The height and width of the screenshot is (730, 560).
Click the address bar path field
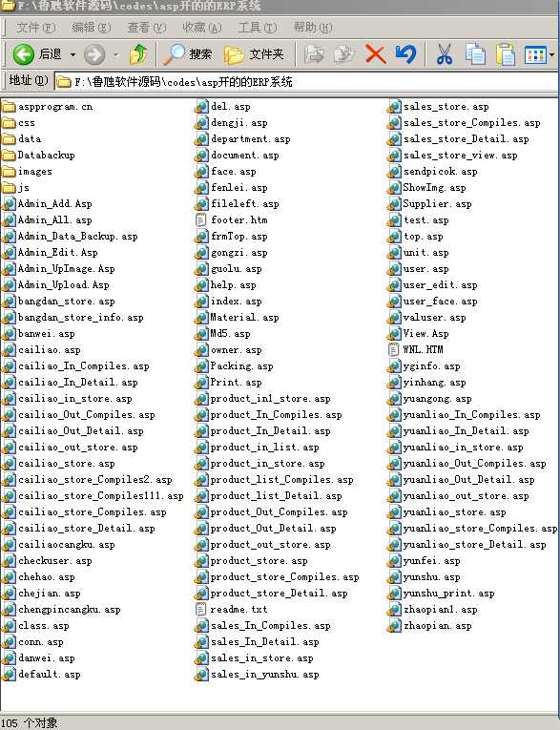306,82
